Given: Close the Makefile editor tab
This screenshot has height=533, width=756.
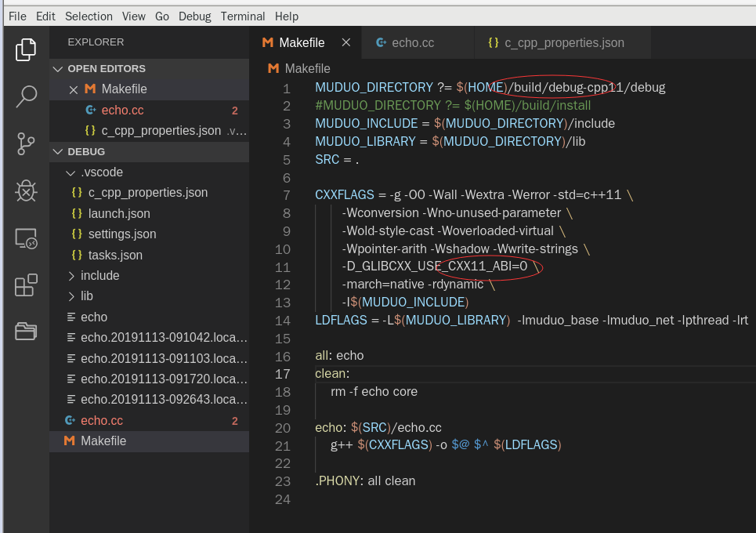Looking at the screenshot, I should [x=345, y=42].
